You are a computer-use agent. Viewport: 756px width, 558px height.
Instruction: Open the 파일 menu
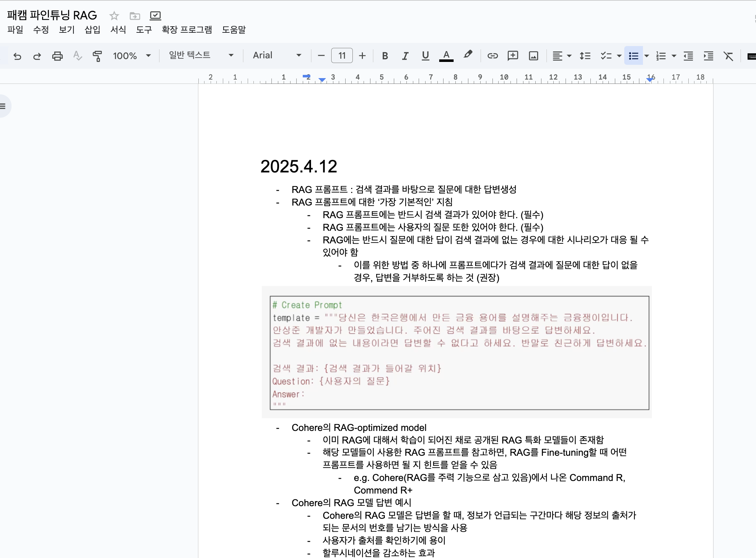15,30
